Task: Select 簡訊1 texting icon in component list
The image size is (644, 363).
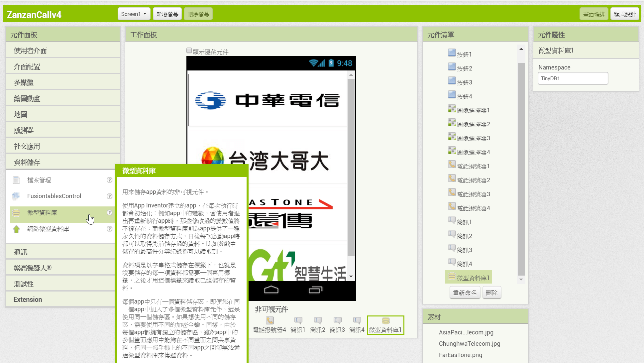Action: tap(452, 220)
